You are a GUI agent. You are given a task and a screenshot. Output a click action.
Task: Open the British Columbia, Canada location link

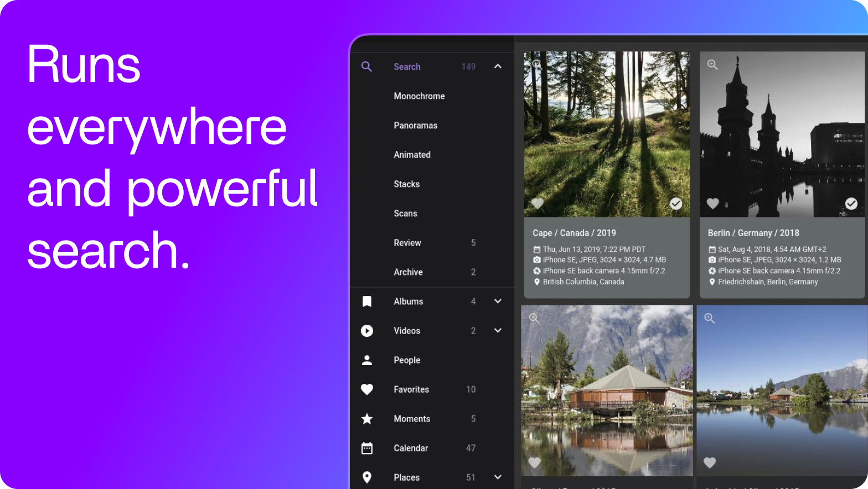pyautogui.click(x=583, y=282)
